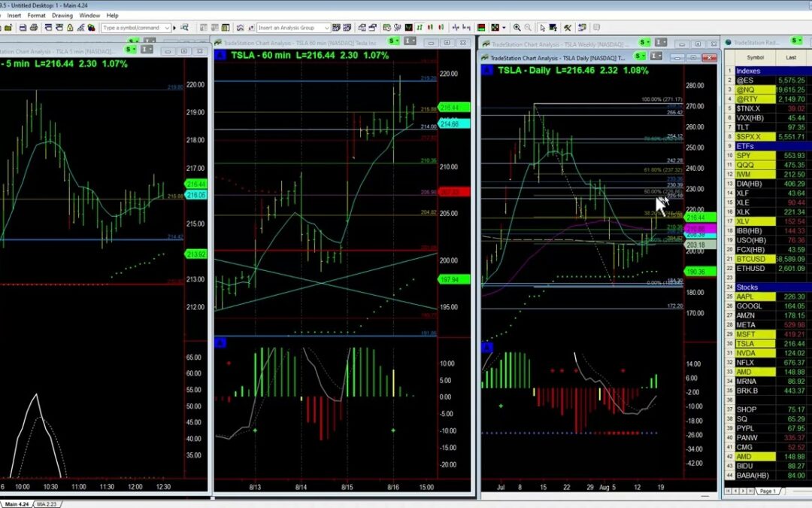The height and width of the screenshot is (508, 812).
Task: Open interval link I dropdown on 5 min chart
Action: tap(147, 49)
